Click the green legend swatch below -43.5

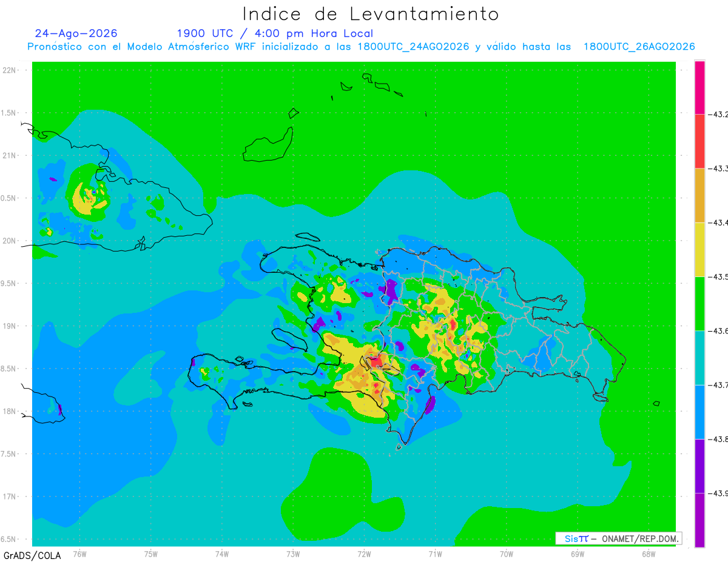[699, 303]
